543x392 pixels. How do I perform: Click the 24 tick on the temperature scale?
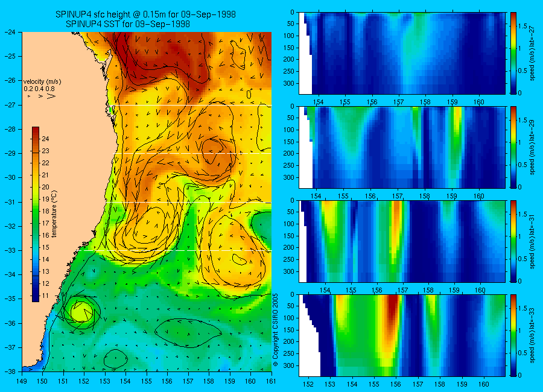(45, 139)
